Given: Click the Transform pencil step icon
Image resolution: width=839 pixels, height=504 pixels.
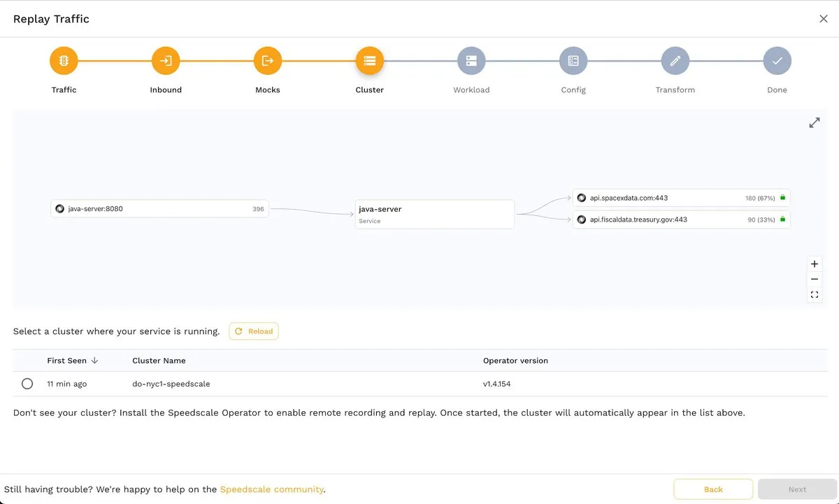Looking at the screenshot, I should (675, 61).
